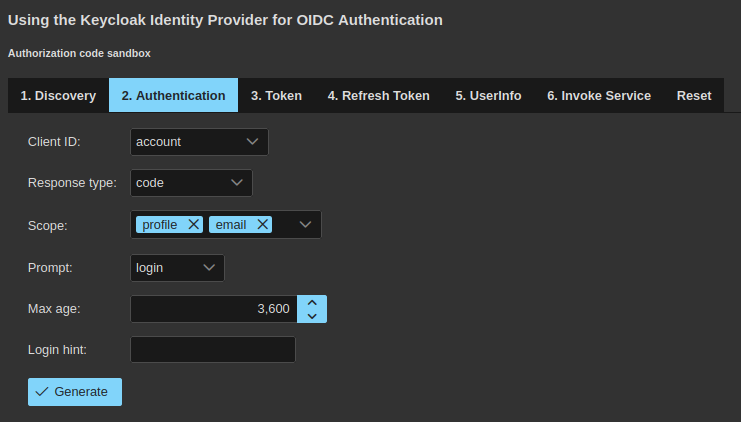Image resolution: width=741 pixels, height=422 pixels.
Task: Switch to the 1. Discovery tab
Action: pyautogui.click(x=58, y=95)
